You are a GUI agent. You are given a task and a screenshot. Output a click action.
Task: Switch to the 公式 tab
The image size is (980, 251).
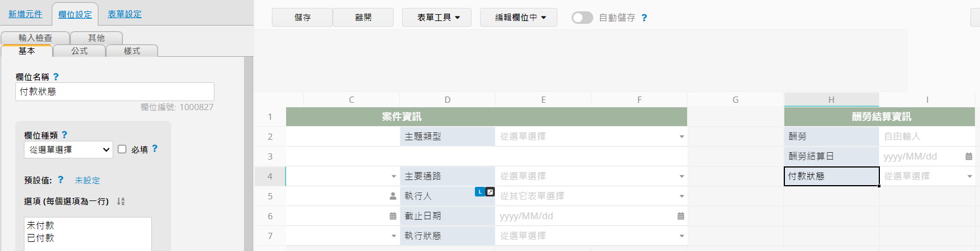pyautogui.click(x=79, y=51)
